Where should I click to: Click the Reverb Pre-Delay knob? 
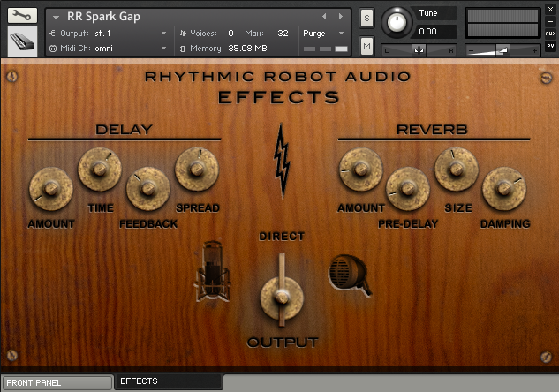(x=408, y=189)
